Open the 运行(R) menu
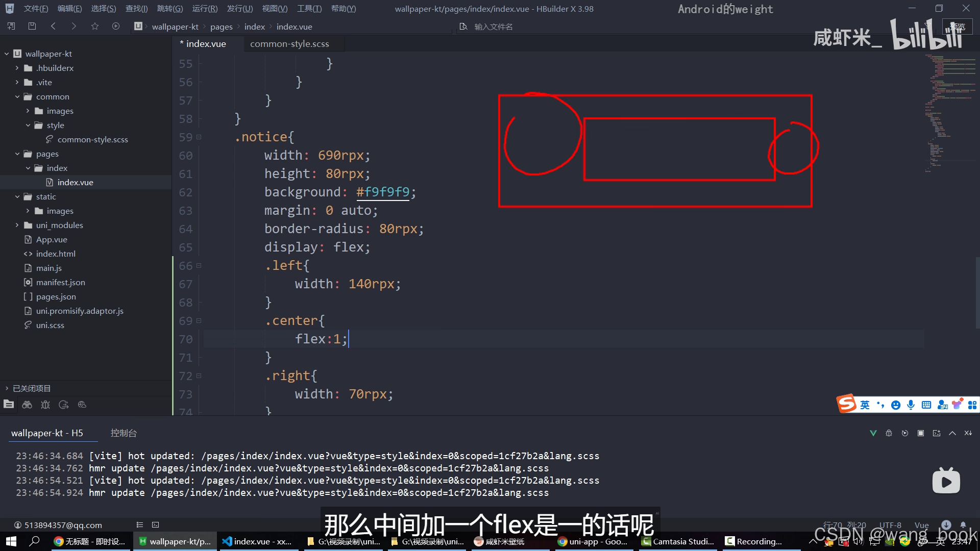The image size is (980, 551). point(205,9)
